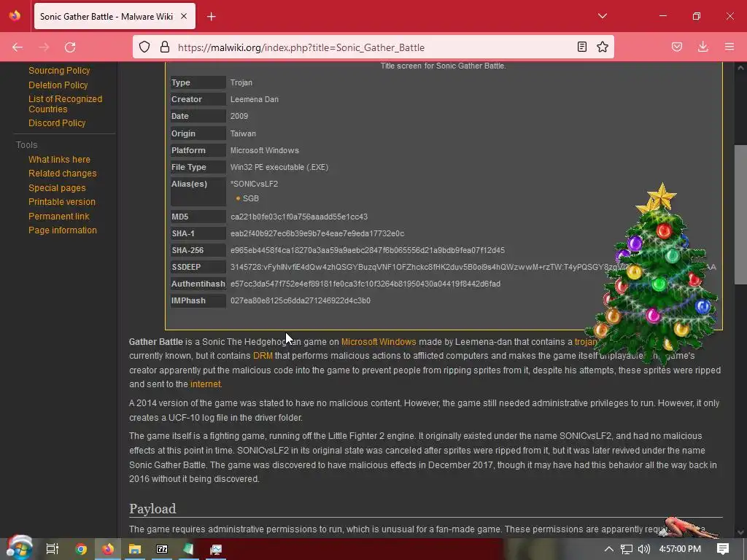This screenshot has height=560, width=747.
Task: Click the page vertical scrollbar thumb
Action: click(x=740, y=214)
